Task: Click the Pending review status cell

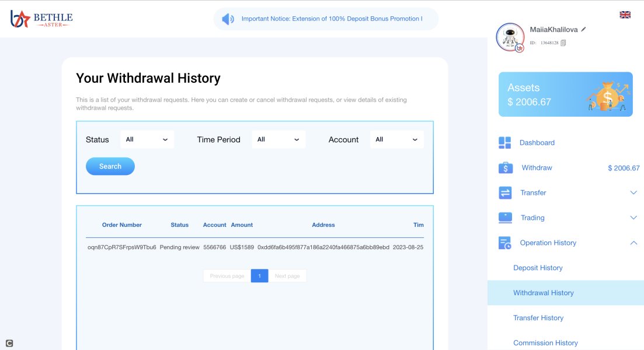Action: 179,247
